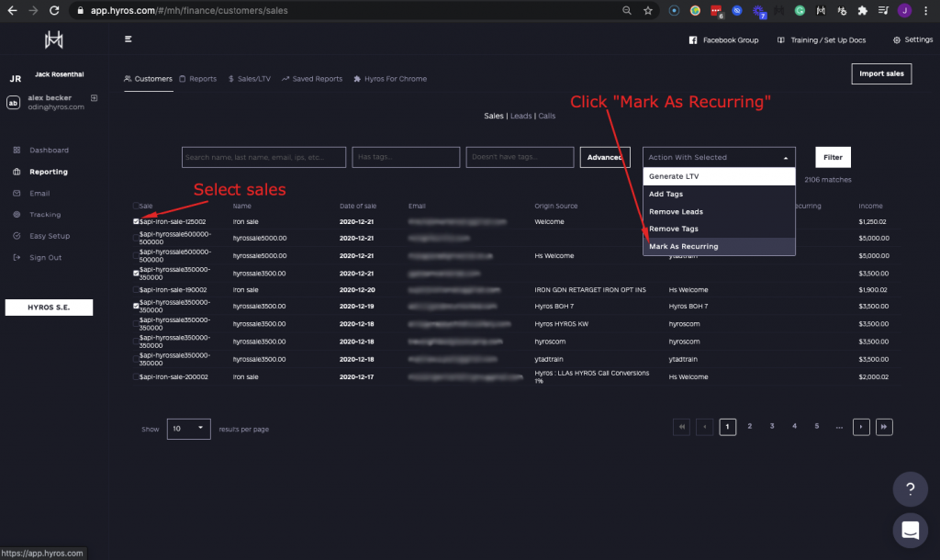Switch to the Customers tab
Screen dimensions: 940x560
(148, 79)
